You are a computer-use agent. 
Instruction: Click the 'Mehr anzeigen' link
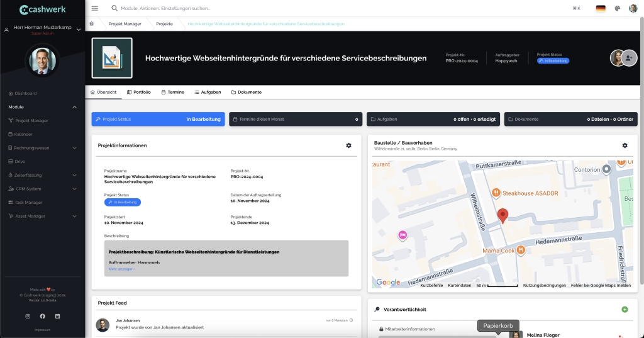pyautogui.click(x=121, y=269)
